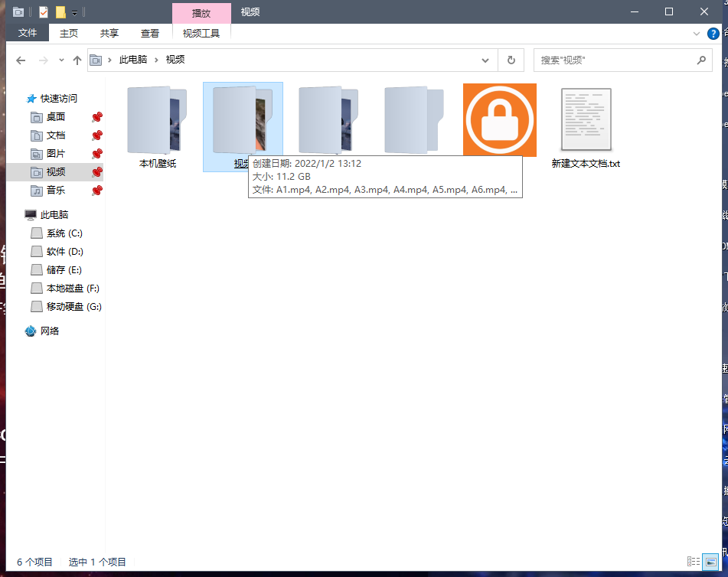Open the help question mark icon
This screenshot has height=577, width=728.
(713, 34)
